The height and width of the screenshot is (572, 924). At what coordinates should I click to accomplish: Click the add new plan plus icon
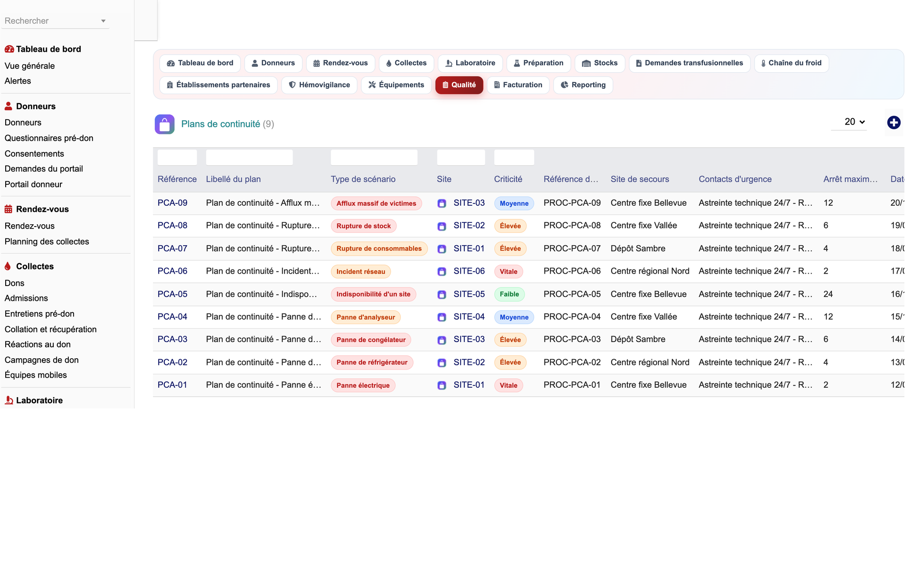tap(894, 123)
